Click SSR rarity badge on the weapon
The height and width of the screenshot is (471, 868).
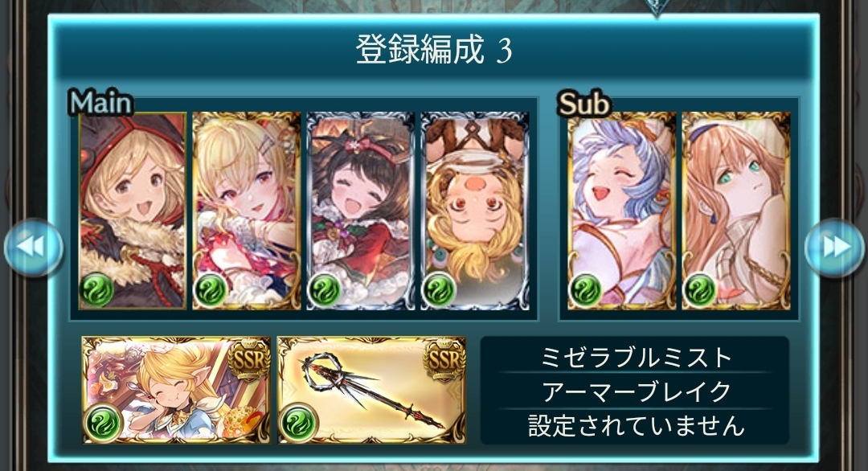click(x=444, y=360)
